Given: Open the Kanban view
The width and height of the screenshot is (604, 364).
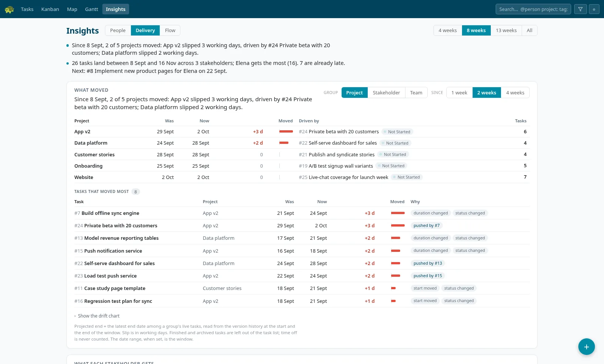Looking at the screenshot, I should [x=50, y=9].
